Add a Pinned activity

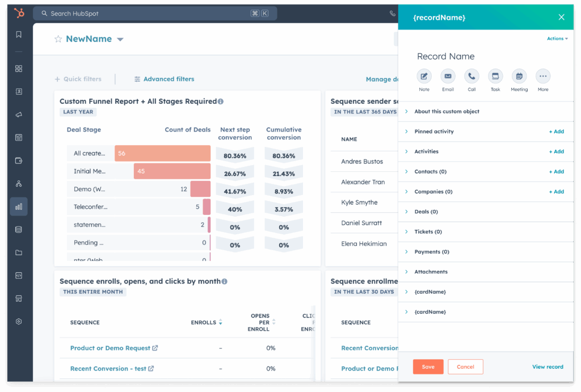(557, 132)
